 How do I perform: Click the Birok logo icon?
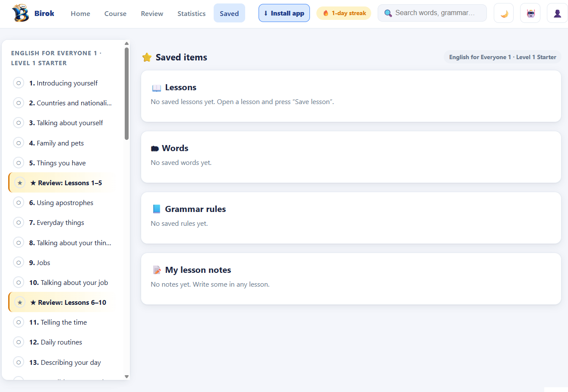(20, 13)
